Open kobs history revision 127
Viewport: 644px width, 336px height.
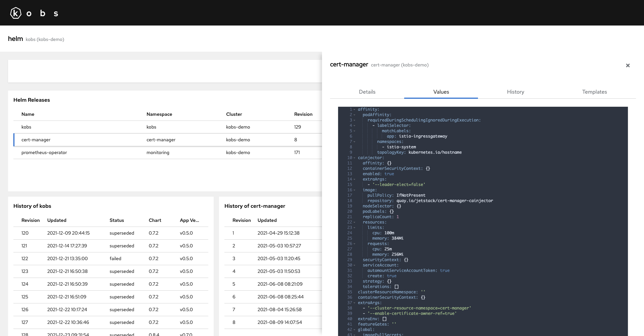[111, 323]
